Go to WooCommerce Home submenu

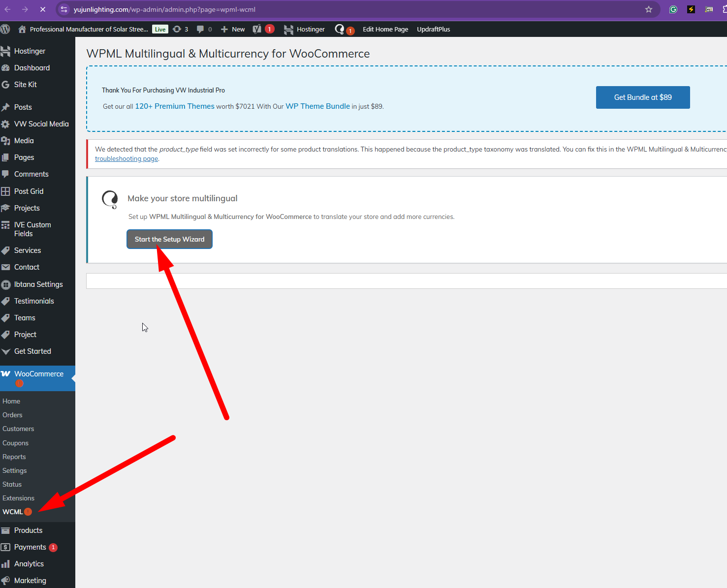coord(11,402)
